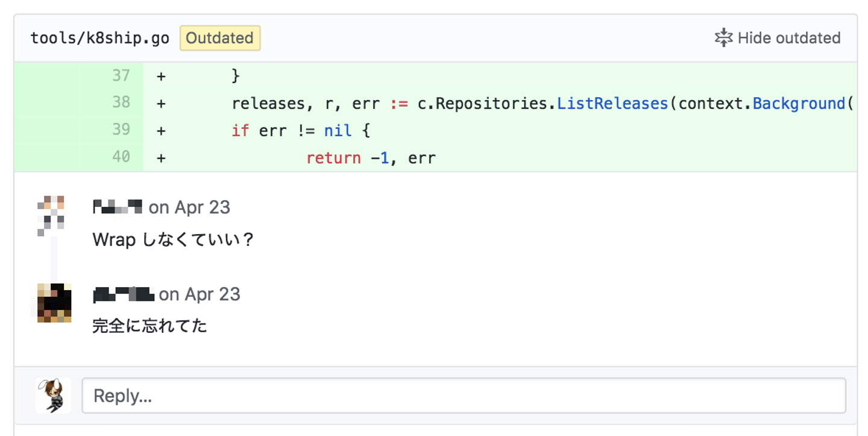Click the first comment's Apr 23 timestamp
The height and width of the screenshot is (436, 868).
tap(189, 207)
